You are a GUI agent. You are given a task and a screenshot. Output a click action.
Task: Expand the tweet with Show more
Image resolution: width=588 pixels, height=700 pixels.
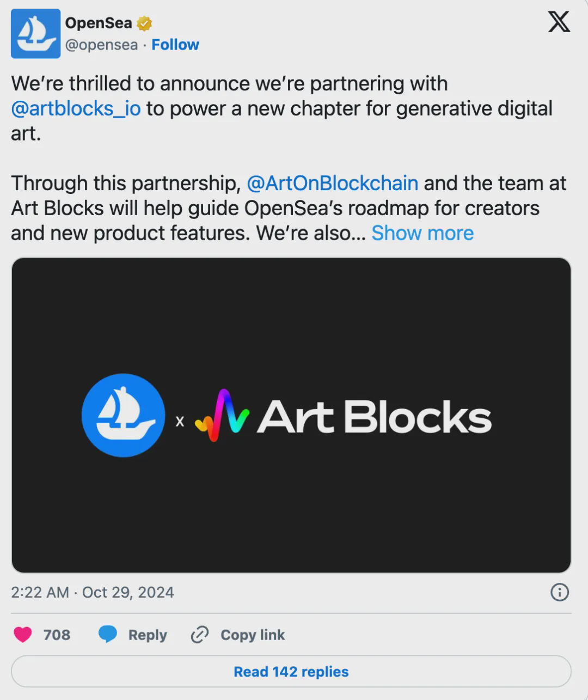click(422, 233)
